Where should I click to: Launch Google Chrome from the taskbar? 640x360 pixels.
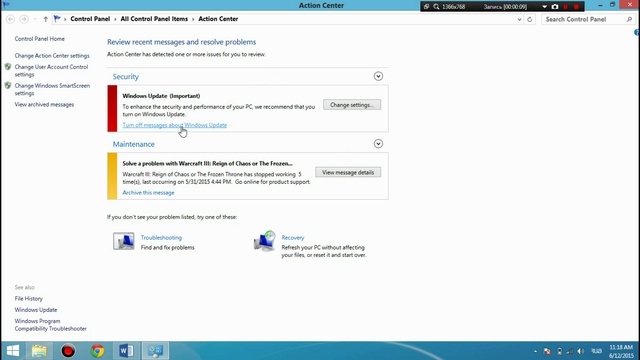coord(97,351)
